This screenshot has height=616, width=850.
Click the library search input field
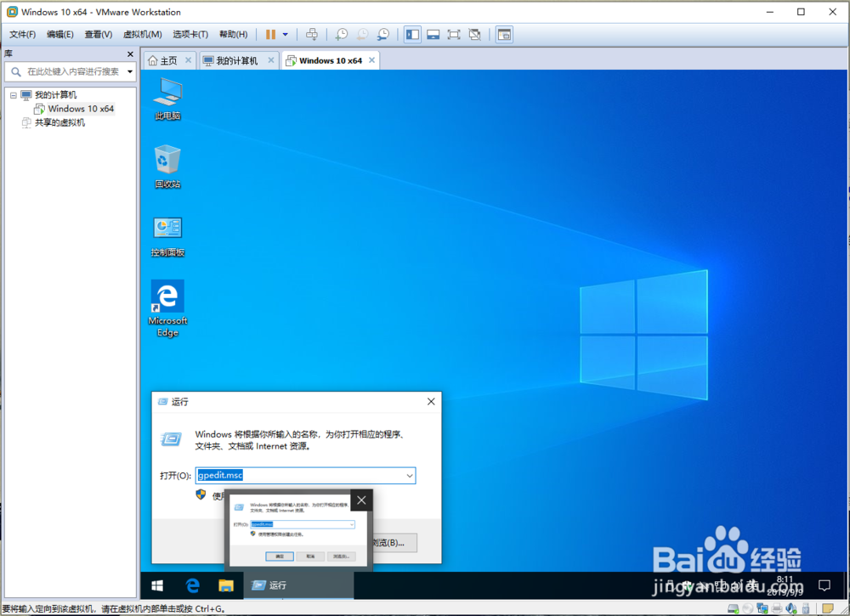(x=71, y=71)
